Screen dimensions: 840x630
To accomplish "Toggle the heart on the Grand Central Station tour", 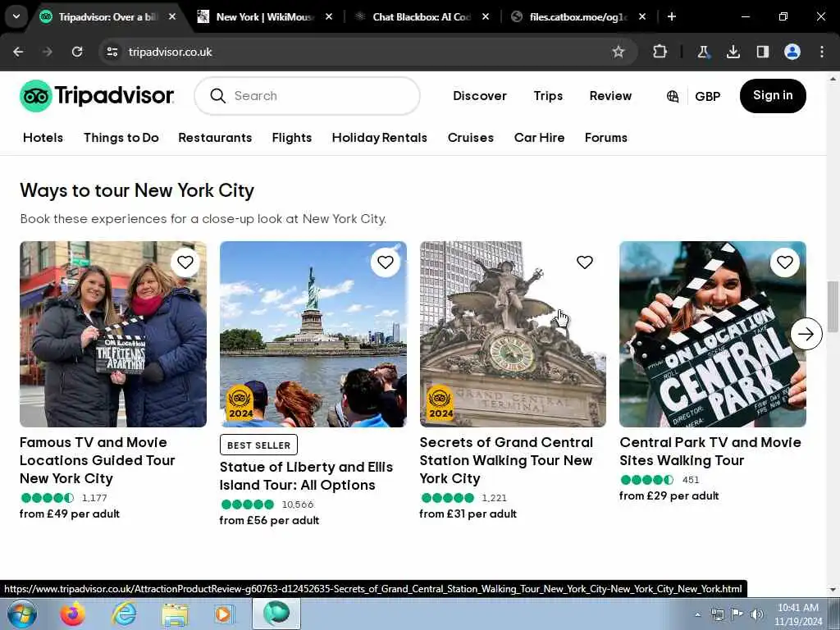I will tap(585, 262).
